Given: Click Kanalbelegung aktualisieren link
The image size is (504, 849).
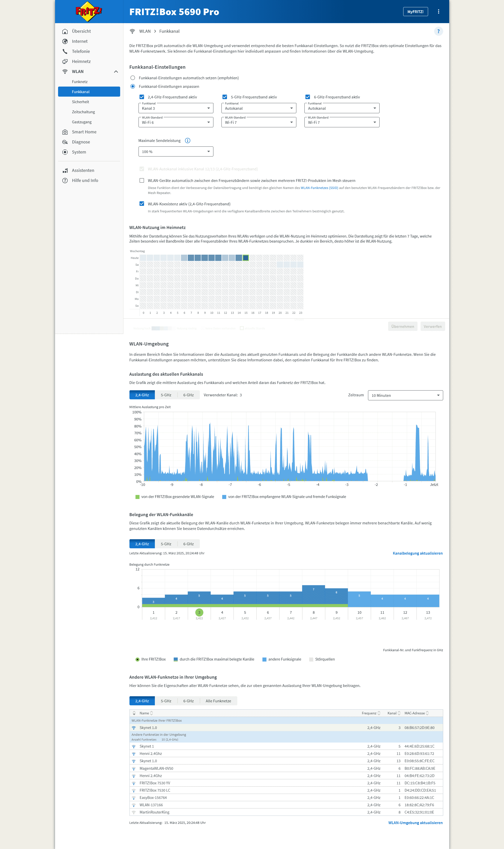Looking at the screenshot, I should pos(417,553).
